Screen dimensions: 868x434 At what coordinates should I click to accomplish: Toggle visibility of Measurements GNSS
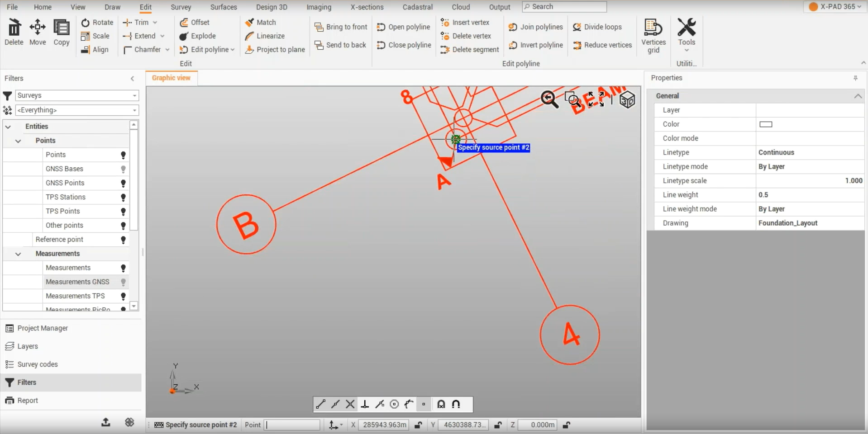(123, 282)
